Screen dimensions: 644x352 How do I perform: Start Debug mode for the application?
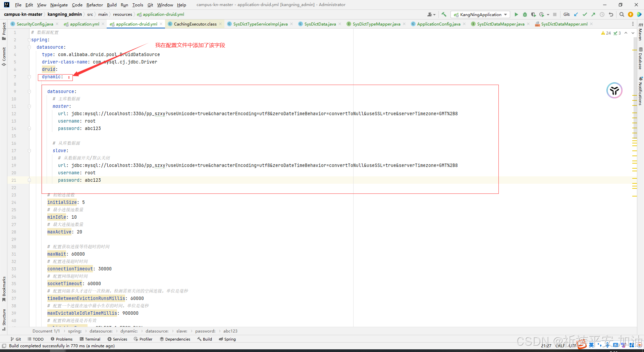pyautogui.click(x=525, y=14)
